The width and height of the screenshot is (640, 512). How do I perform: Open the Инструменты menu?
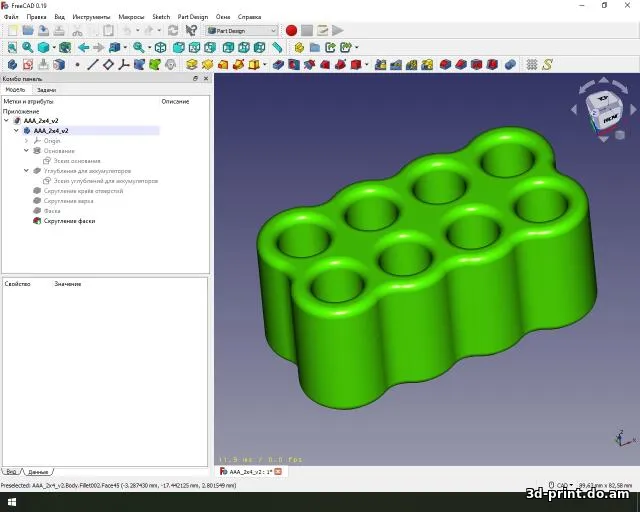[91, 17]
